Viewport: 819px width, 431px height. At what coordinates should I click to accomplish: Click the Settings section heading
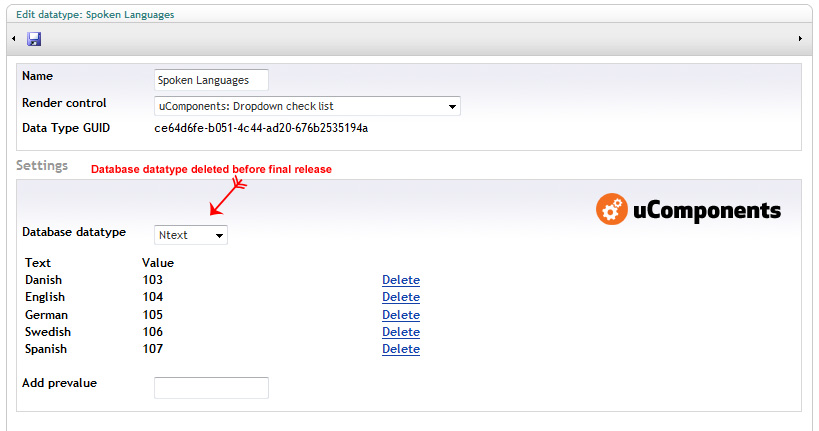(x=42, y=166)
